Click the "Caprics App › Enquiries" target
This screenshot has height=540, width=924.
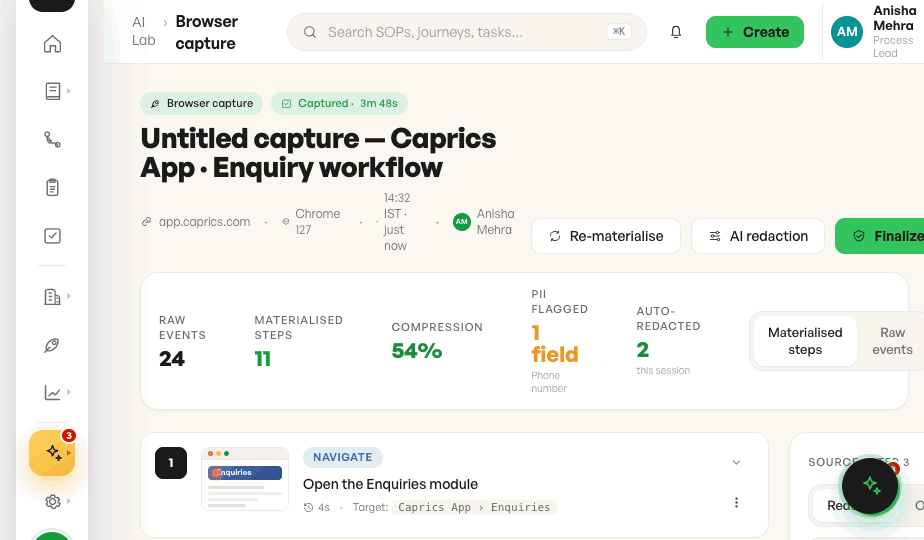tap(474, 507)
